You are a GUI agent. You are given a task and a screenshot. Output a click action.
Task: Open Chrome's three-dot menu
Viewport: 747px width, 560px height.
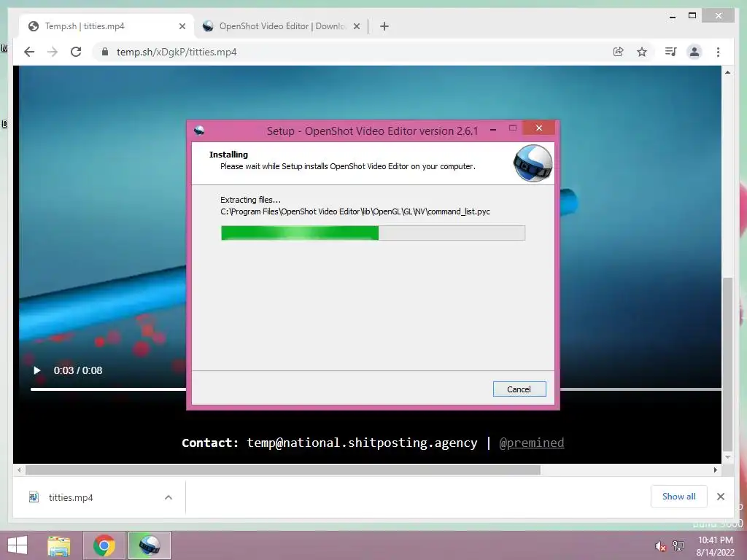pyautogui.click(x=718, y=52)
